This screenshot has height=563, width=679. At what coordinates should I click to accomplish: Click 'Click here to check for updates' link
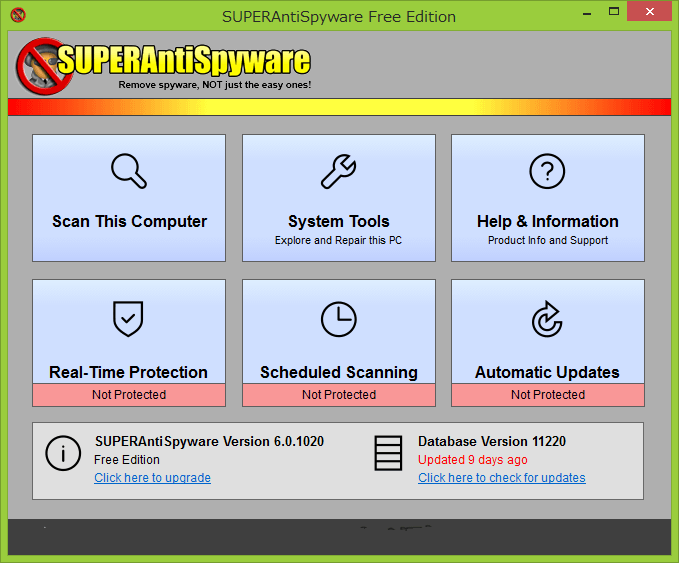click(502, 478)
